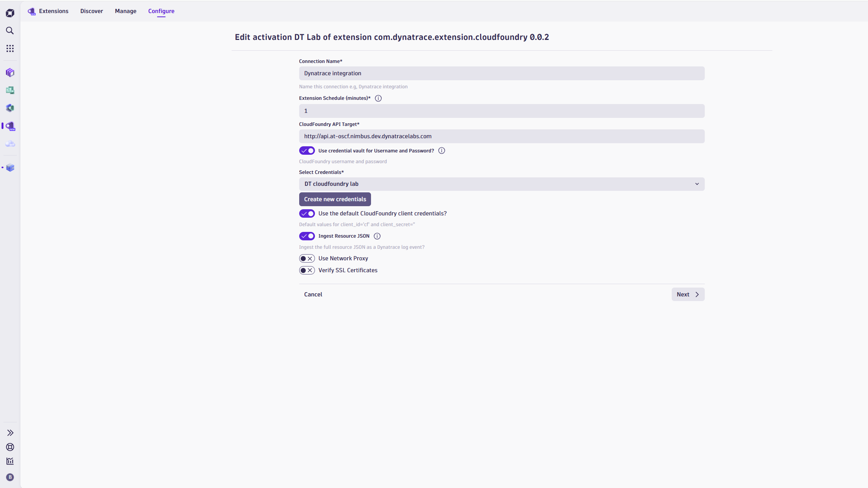Screen dimensions: 868x488
Task: Open the Extensions app icon in sidebar
Action: click(x=10, y=126)
